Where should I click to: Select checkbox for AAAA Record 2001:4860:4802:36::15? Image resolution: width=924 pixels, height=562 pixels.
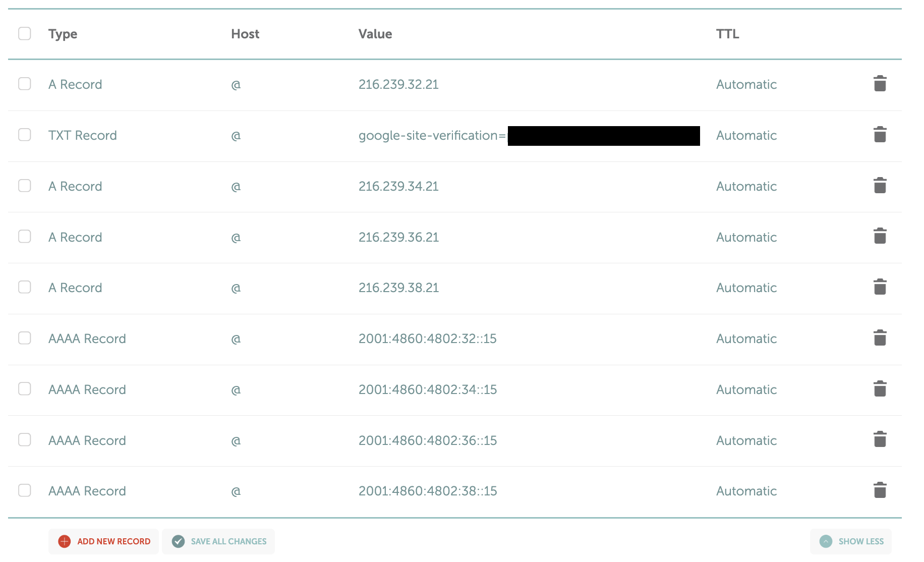pyautogui.click(x=25, y=440)
